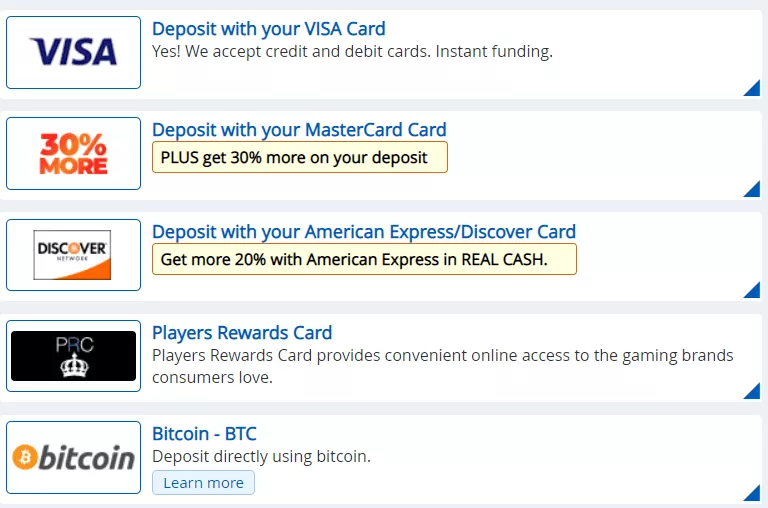Expand the Bitcoin row corner arrow

(x=753, y=493)
